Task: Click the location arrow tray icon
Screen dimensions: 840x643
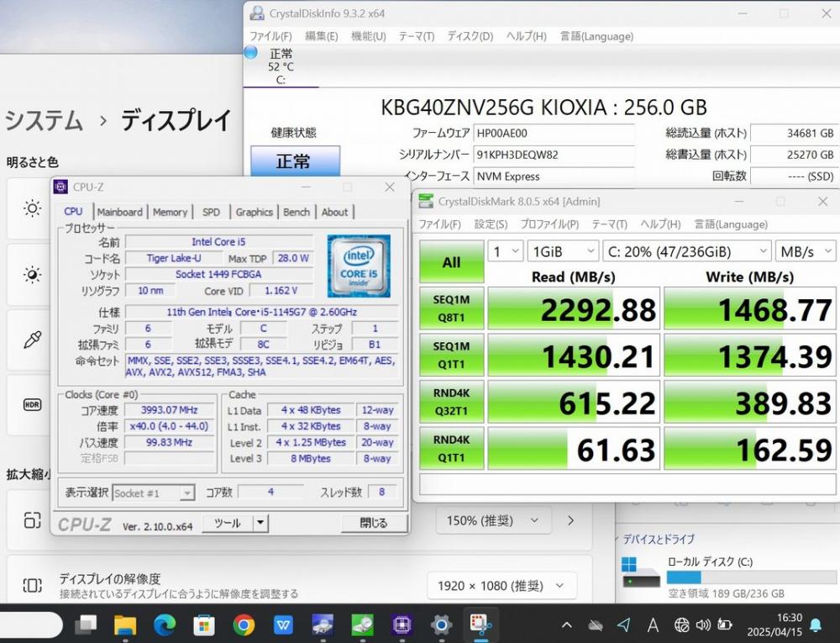Action: pyautogui.click(x=623, y=625)
